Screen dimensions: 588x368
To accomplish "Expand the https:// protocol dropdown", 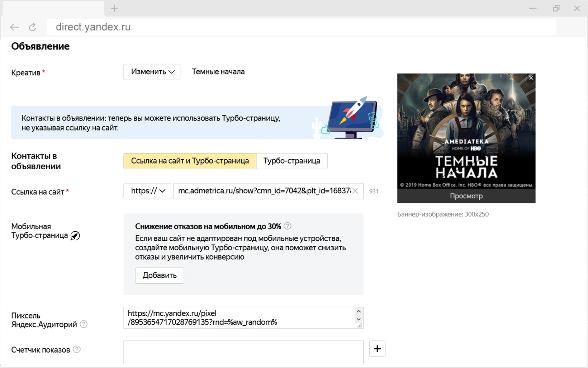I will tap(147, 191).
